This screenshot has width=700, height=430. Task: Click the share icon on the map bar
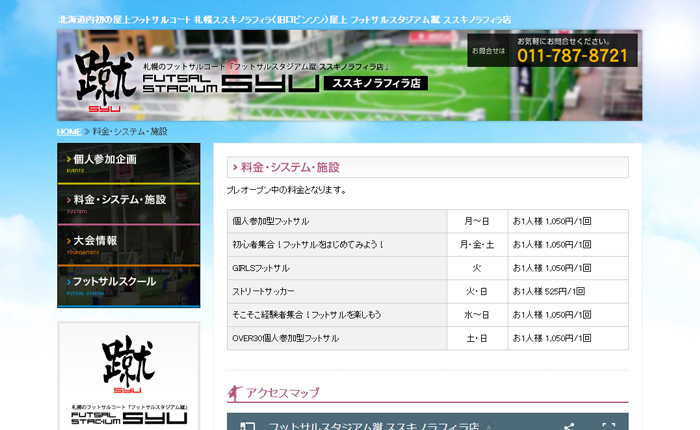pos(568,425)
